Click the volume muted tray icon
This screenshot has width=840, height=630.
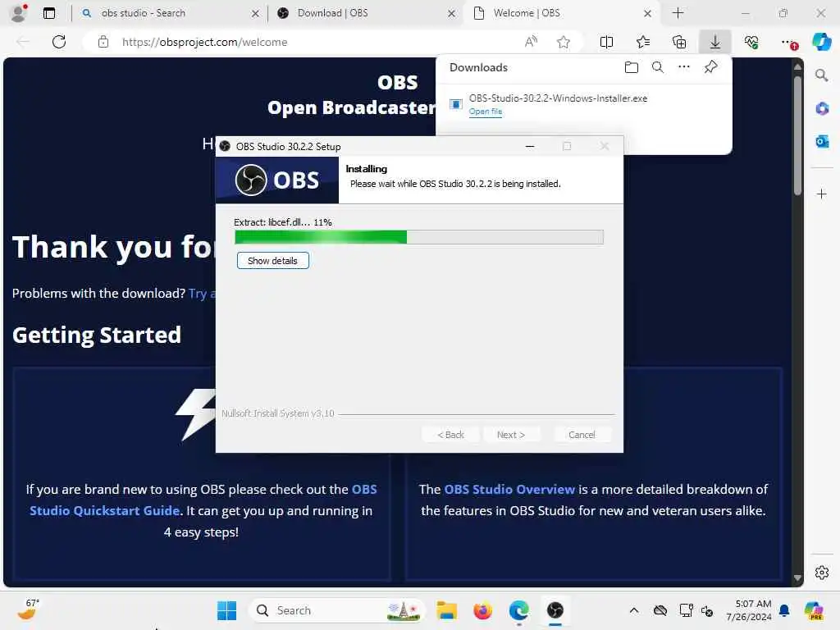[707, 610]
